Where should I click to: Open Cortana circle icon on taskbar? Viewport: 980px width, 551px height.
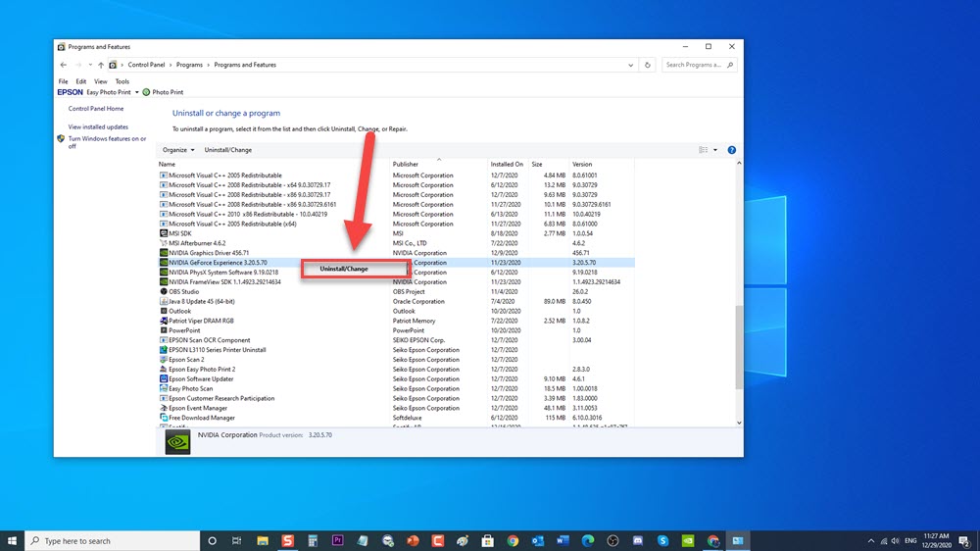tap(212, 541)
